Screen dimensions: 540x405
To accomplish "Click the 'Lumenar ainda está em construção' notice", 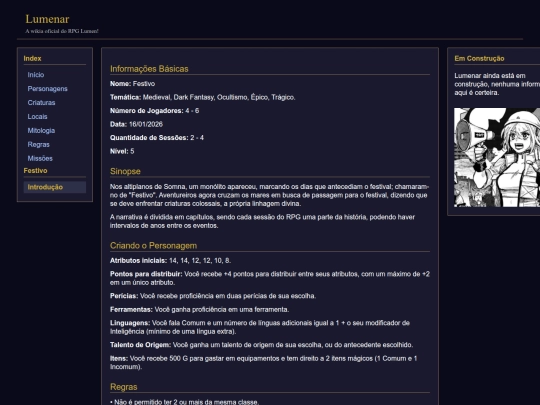I will [497, 84].
